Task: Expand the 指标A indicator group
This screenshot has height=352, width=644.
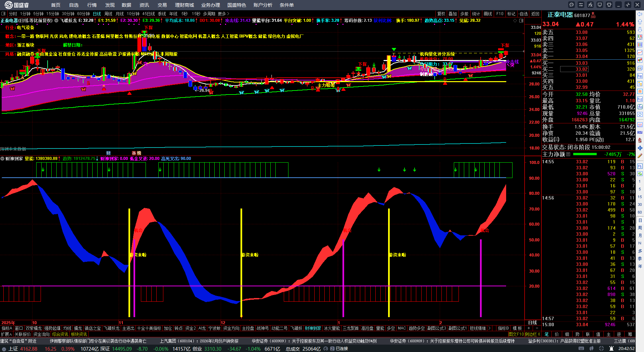Action: point(7,328)
